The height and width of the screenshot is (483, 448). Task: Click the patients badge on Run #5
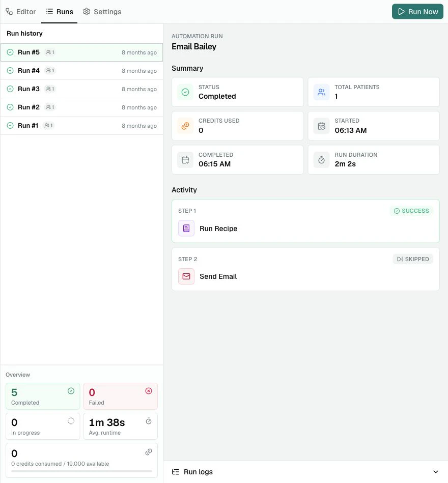click(50, 52)
